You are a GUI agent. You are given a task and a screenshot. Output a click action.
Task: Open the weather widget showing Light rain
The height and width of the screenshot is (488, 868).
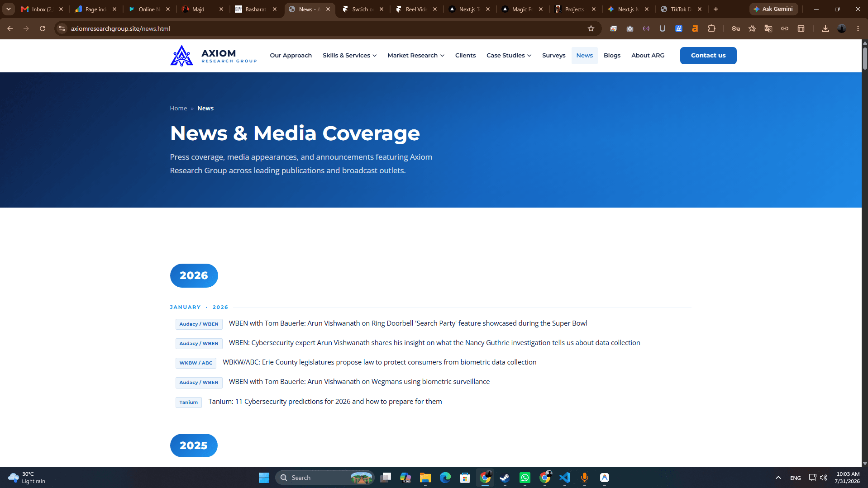(x=27, y=478)
